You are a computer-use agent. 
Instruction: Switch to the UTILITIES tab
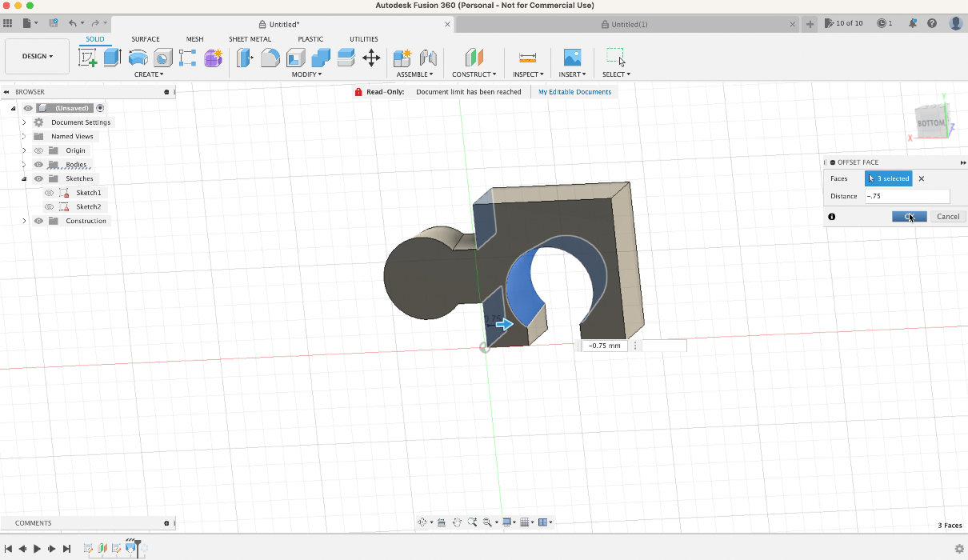364,39
